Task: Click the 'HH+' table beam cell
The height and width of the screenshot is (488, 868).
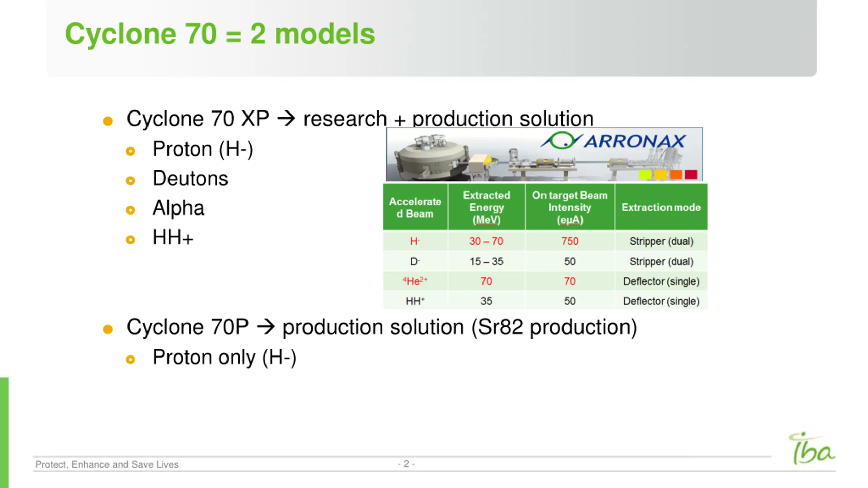Action: [x=415, y=301]
